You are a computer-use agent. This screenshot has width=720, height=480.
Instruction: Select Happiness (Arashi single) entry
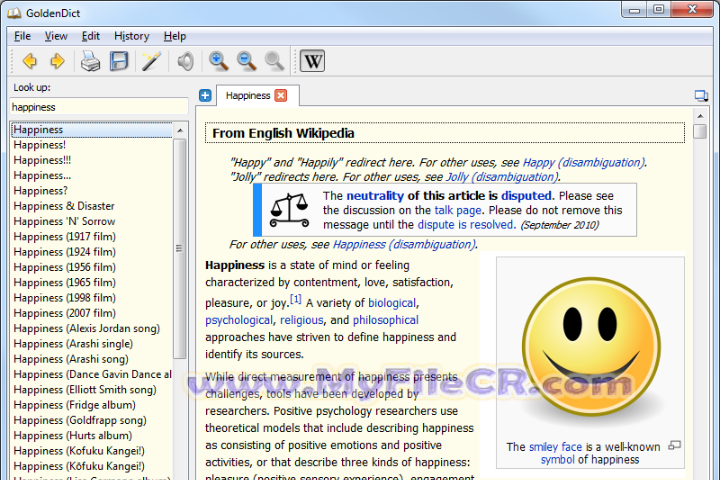pyautogui.click(x=92, y=344)
